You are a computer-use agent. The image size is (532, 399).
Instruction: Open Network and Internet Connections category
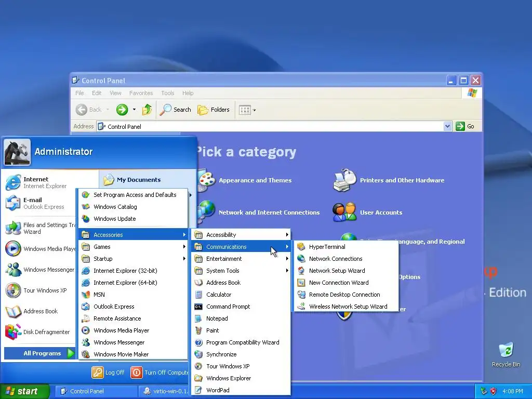[259, 212]
